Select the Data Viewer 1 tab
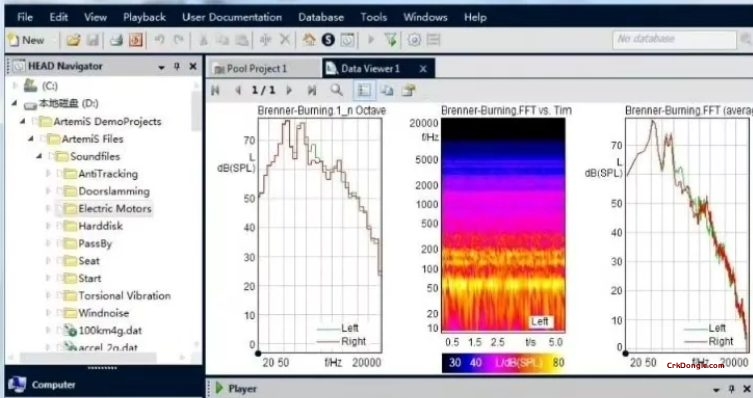Image resolution: width=753 pixels, height=398 pixels. pyautogui.click(x=370, y=69)
